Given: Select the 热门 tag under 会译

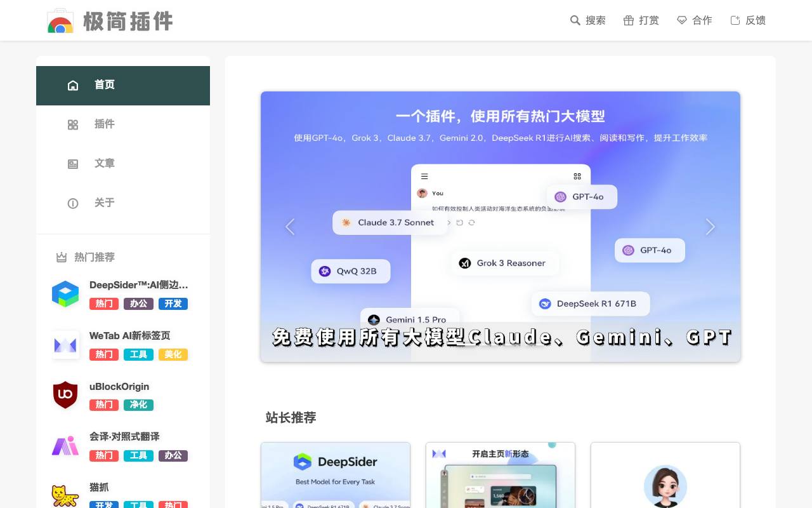Looking at the screenshot, I should pos(104,455).
